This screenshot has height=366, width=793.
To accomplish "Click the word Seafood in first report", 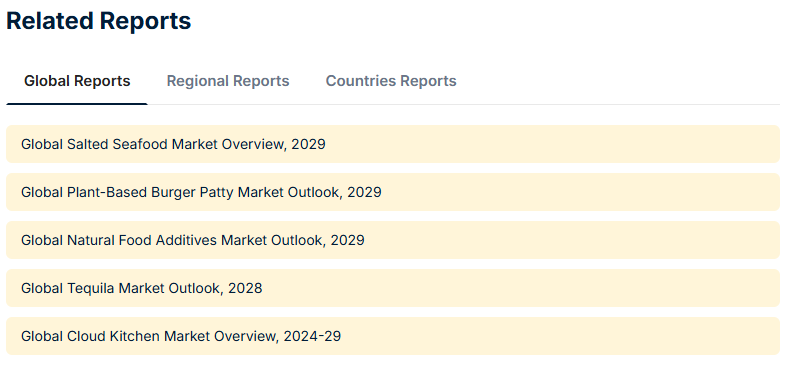I will pyautogui.click(x=140, y=144).
